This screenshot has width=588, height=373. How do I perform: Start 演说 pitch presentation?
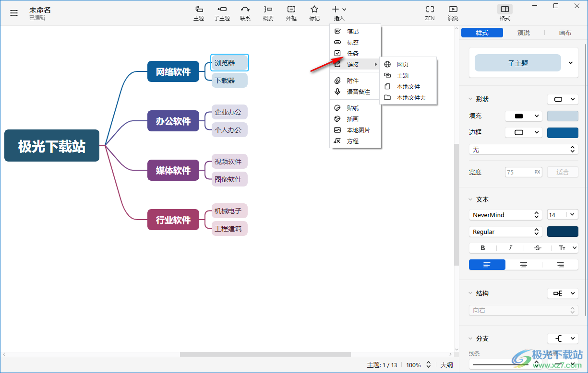coord(453,13)
